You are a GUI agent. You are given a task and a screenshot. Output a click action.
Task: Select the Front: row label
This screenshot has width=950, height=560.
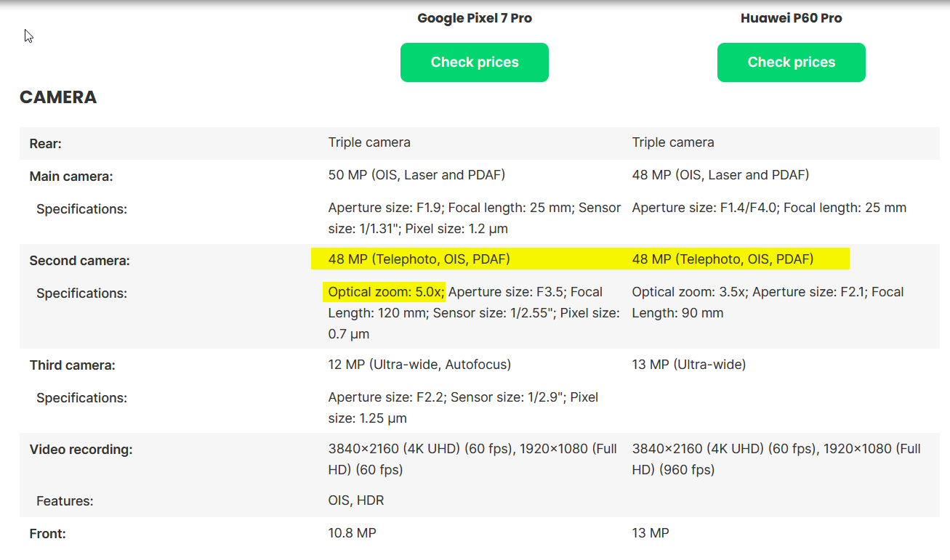tap(47, 534)
